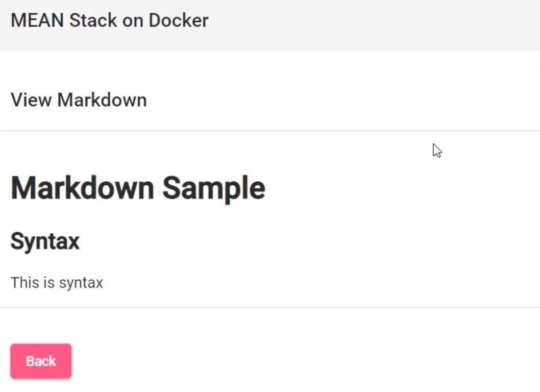Click the blank area right of the Syntax heading
The image size is (540, 392).
click(310, 241)
